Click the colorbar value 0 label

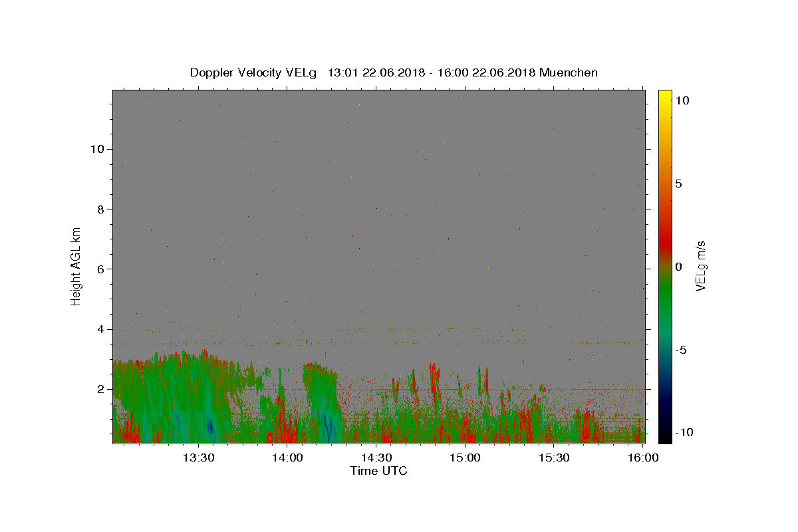pyautogui.click(x=678, y=267)
